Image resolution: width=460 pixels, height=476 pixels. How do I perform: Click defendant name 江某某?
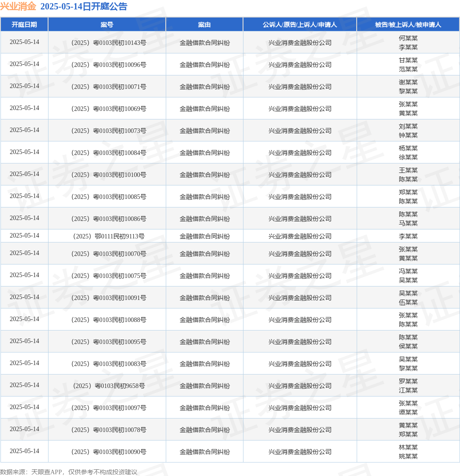[x=408, y=390]
